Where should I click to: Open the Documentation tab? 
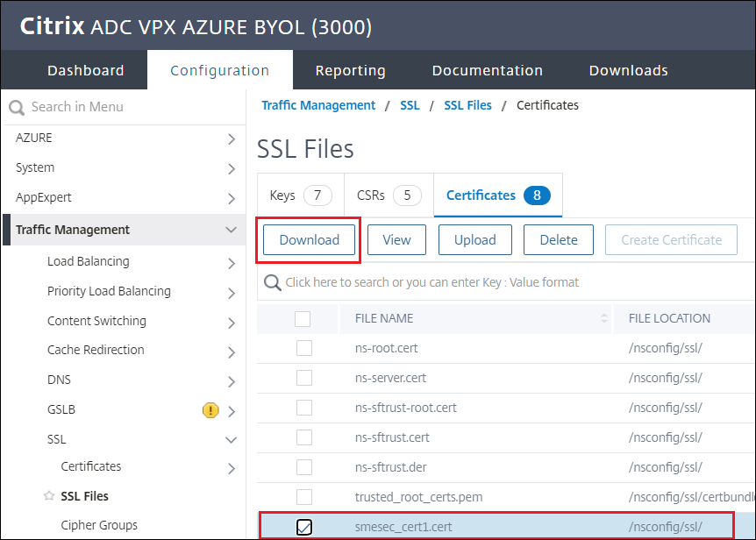[488, 70]
